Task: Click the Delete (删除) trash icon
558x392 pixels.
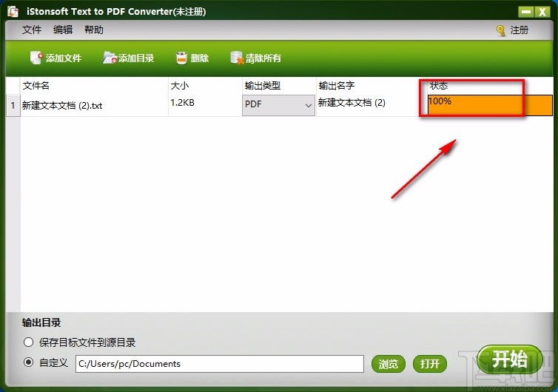Action: 181,58
